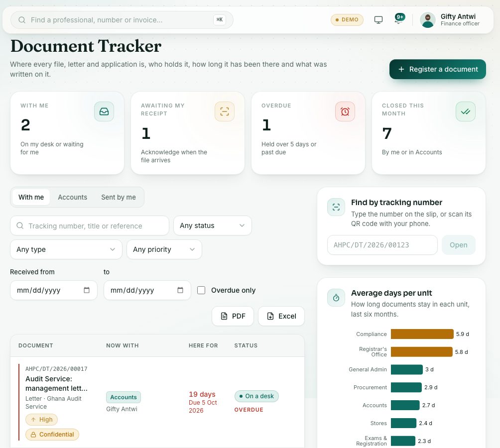Image resolution: width=500 pixels, height=448 pixels.
Task: Click Gifty Antwi's avatar picture
Action: click(428, 20)
